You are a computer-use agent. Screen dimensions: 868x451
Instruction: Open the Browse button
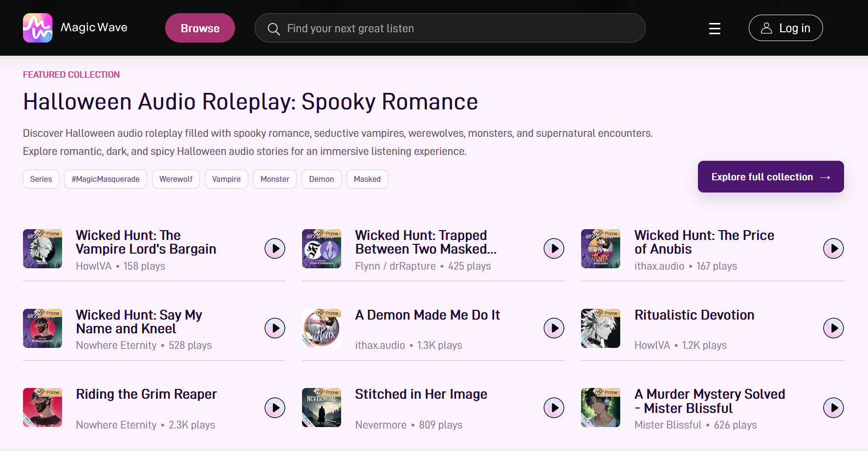pos(200,28)
